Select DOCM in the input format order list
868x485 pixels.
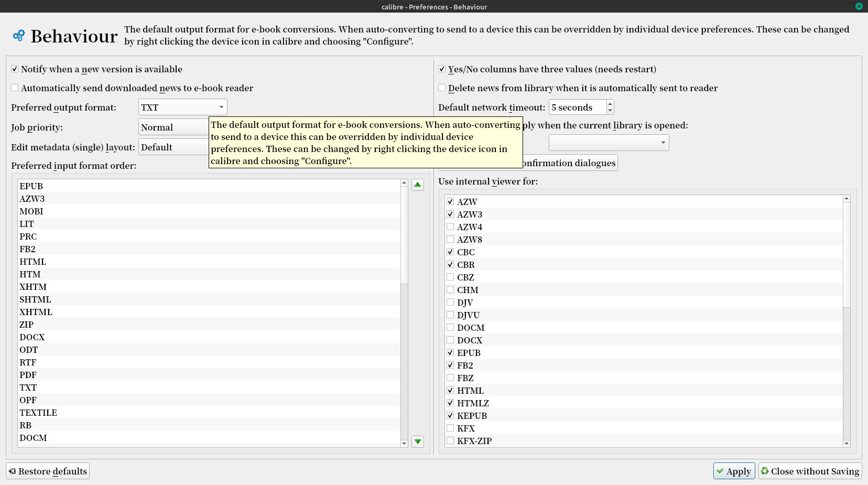coord(209,438)
